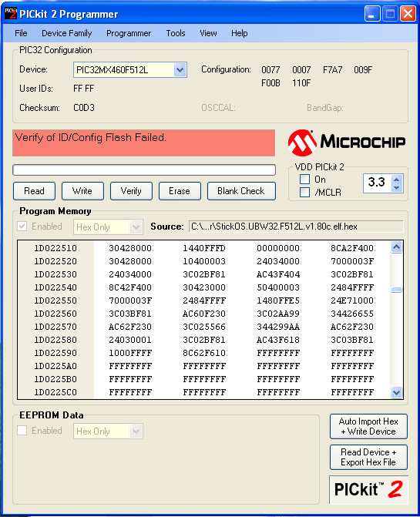Click the PICkit 2 logo image
The image size is (420, 517).
tap(368, 489)
